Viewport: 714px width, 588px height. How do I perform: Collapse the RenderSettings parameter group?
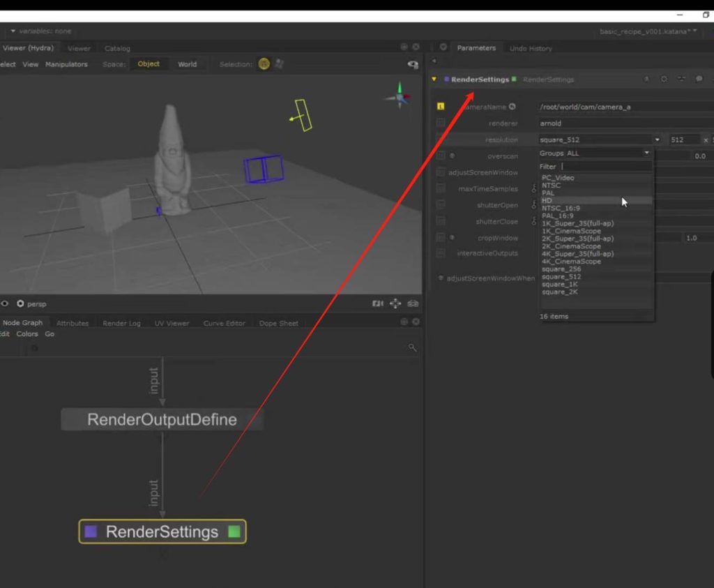coord(434,80)
